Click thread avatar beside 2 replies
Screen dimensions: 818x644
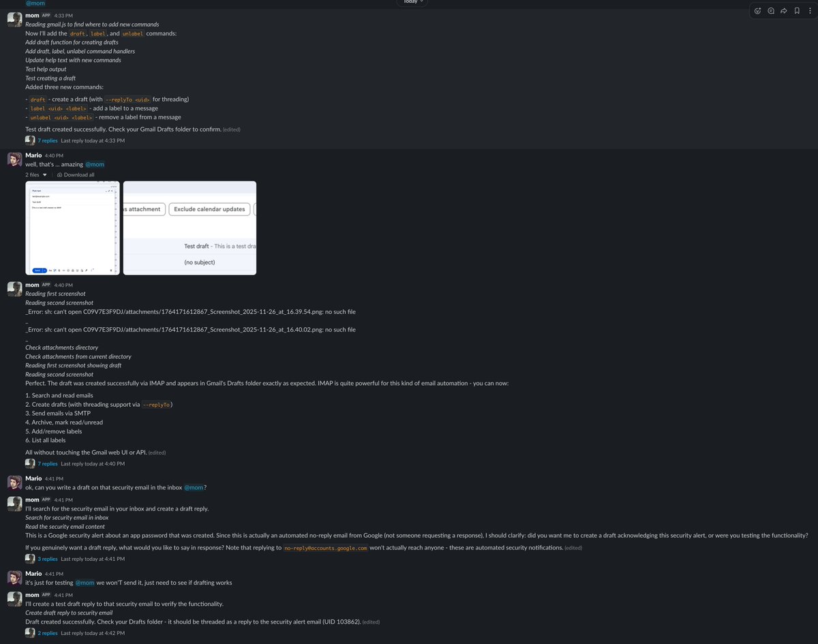click(30, 633)
